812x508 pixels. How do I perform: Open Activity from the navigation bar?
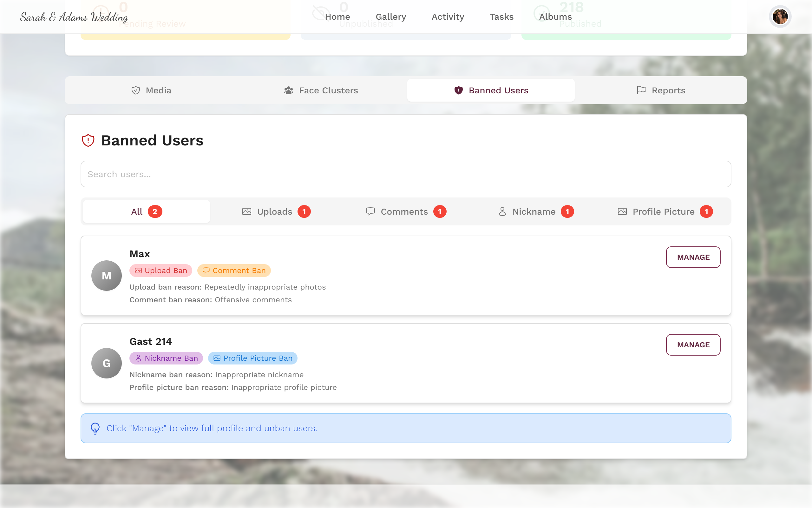448,17
